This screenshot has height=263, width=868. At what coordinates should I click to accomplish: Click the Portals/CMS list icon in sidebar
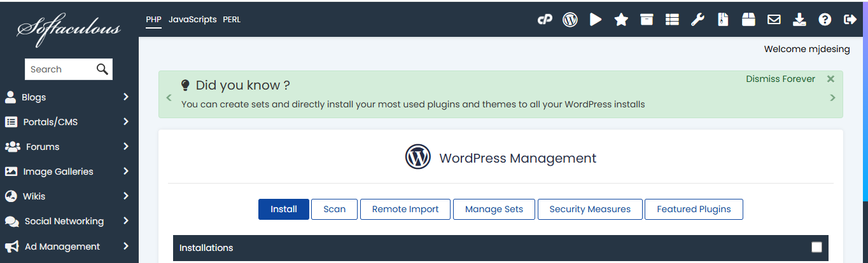pos(11,122)
